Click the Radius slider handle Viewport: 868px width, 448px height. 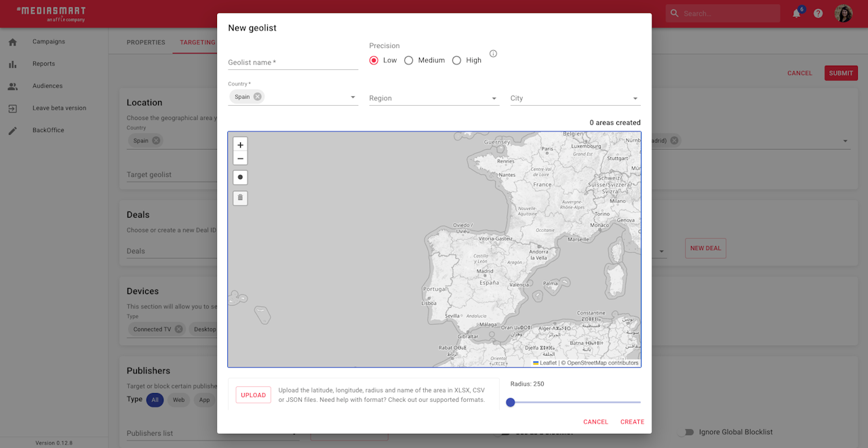511,403
